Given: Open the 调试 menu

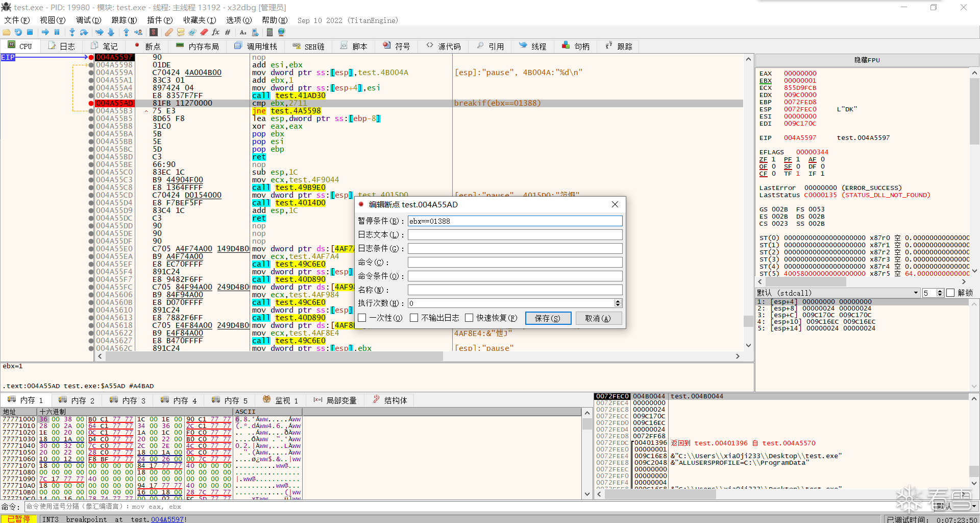Looking at the screenshot, I should 88,20.
